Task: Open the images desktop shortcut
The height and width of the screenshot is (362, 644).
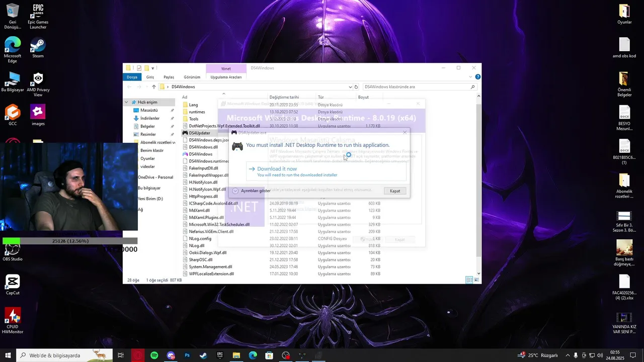Action: coord(38,115)
